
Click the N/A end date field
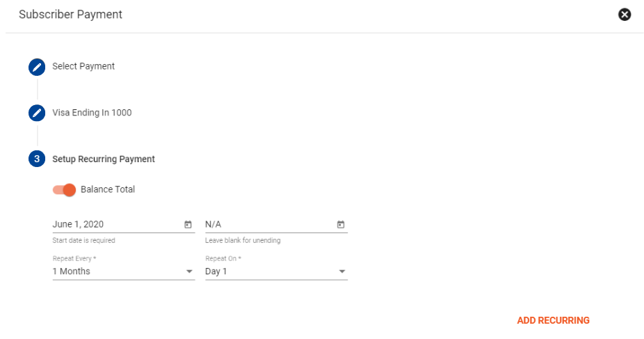(276, 224)
